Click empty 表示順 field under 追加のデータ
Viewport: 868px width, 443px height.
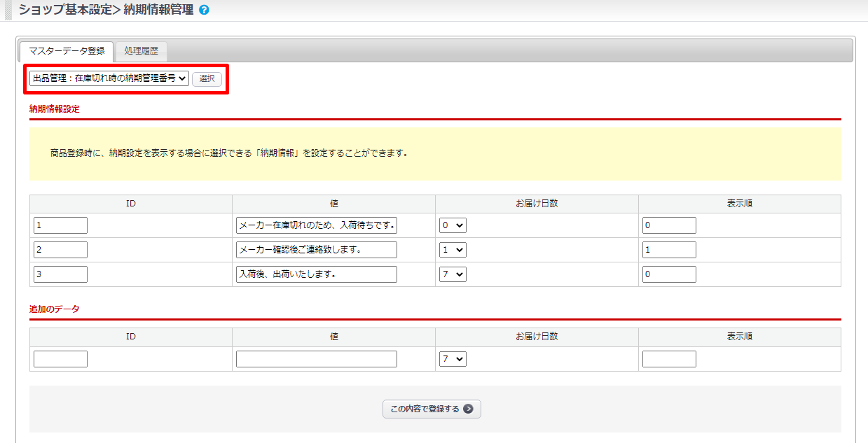669,359
